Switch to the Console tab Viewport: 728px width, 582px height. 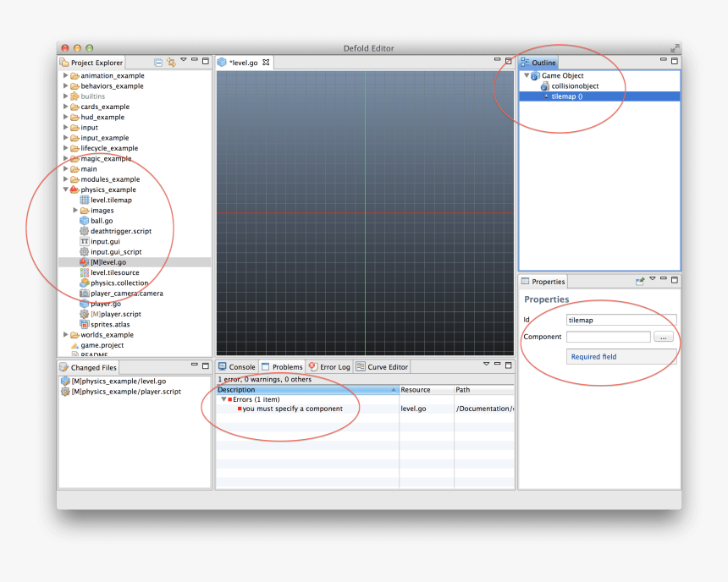236,367
